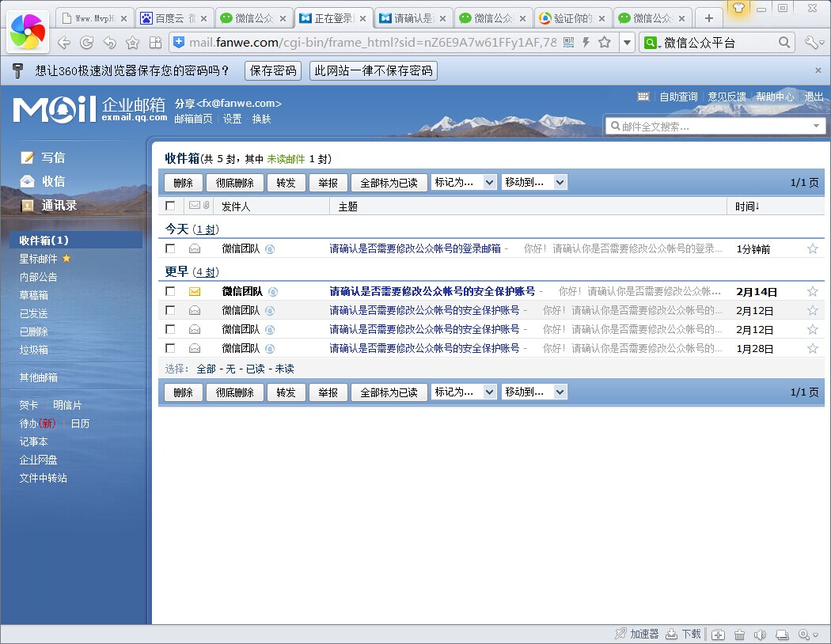Click the compose 写信 pencil icon
This screenshot has height=644, width=831.
(x=27, y=157)
